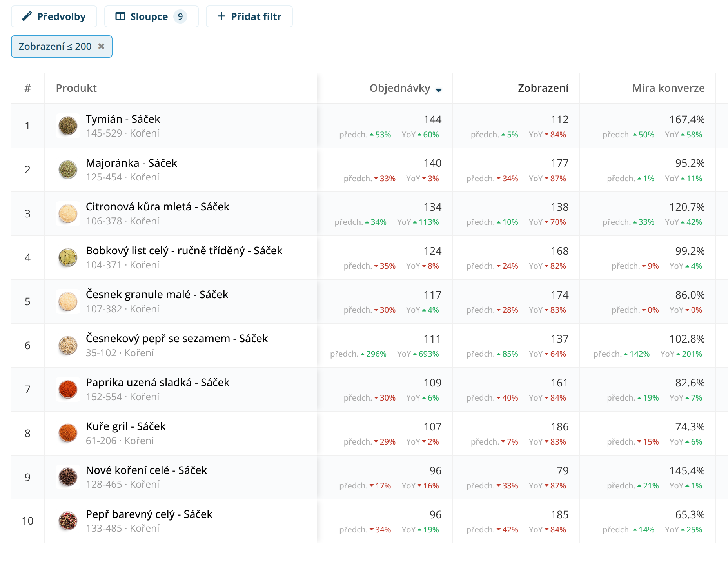Click Nové koření celé product image
This screenshot has width=728, height=565.
[x=68, y=477]
